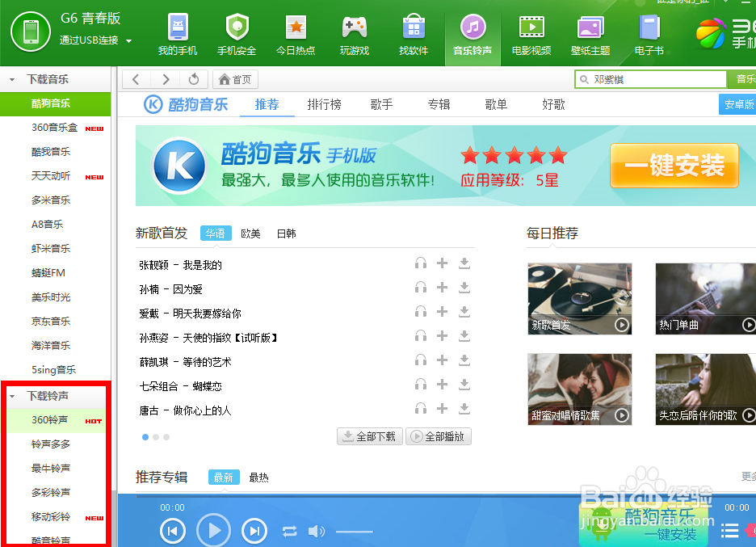Listen to 张靓颖 - 我是我的 headphone icon

(421, 263)
